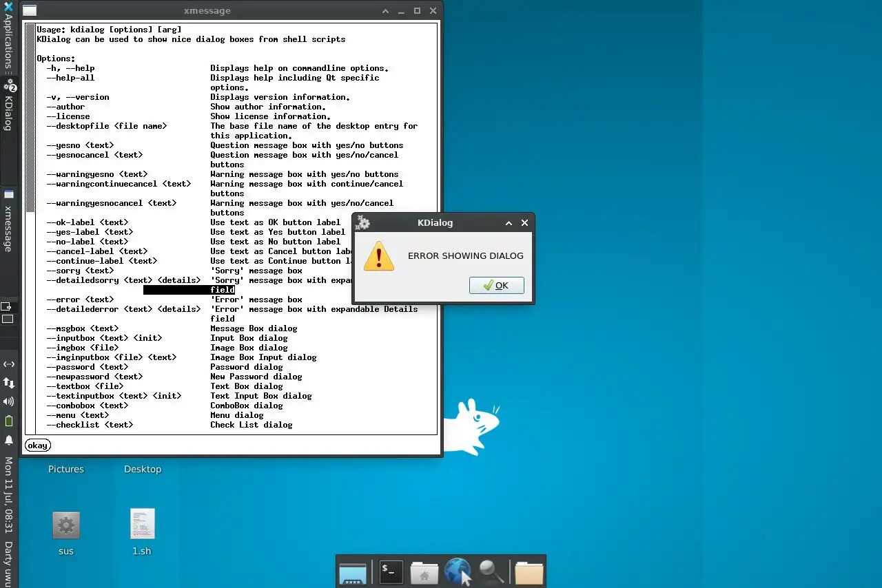Open the KDialog title bar gear menu
Image resolution: width=882 pixels, height=588 pixels.
coord(362,222)
